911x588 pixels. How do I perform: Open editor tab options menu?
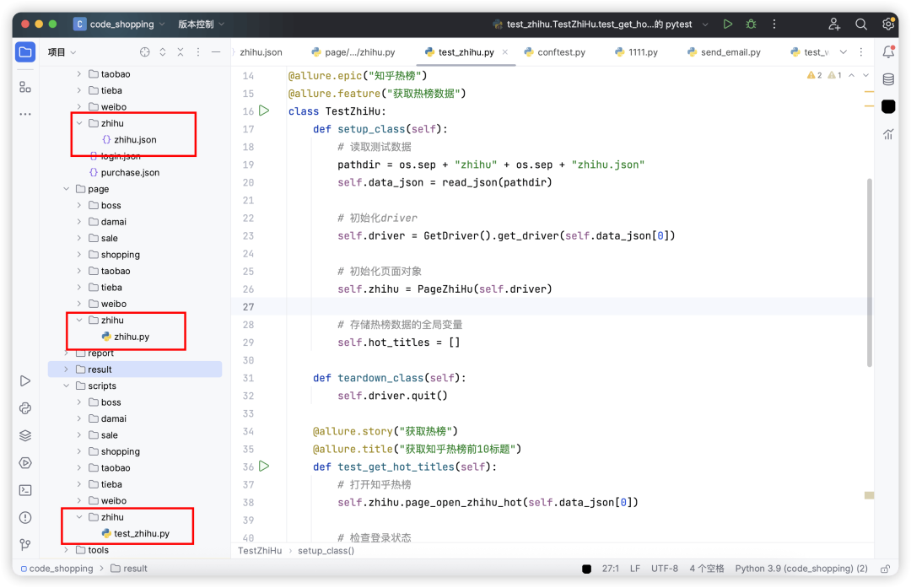coord(861,52)
